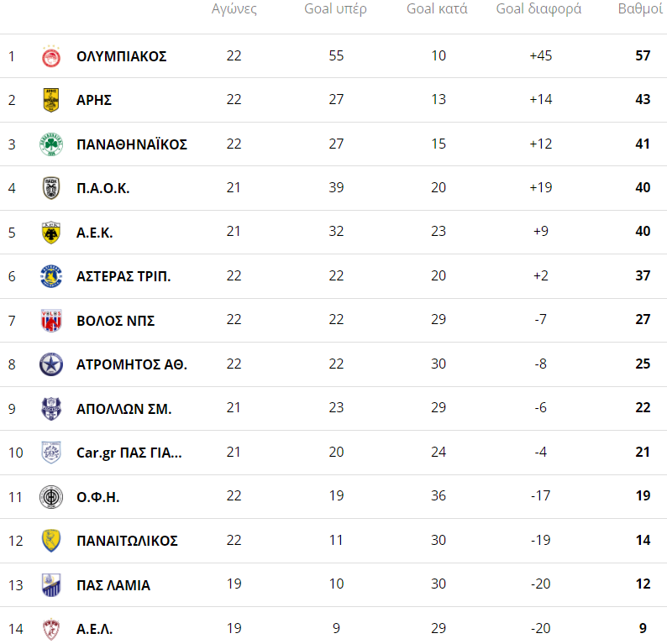Sort by the Goal υπέρ column header
Viewport: 667px width, 644px height.
click(336, 9)
